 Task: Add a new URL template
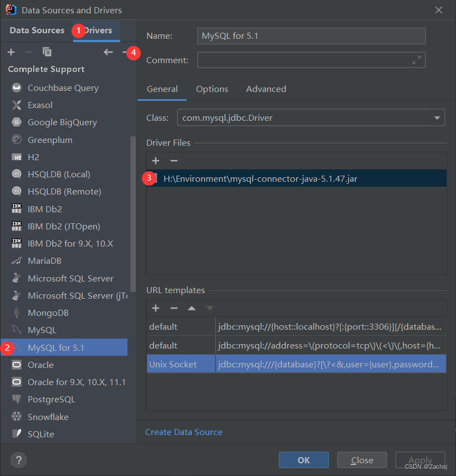(156, 308)
